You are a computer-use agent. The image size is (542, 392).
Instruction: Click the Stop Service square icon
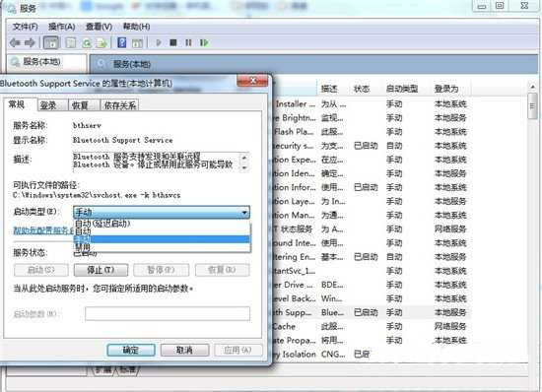point(173,42)
